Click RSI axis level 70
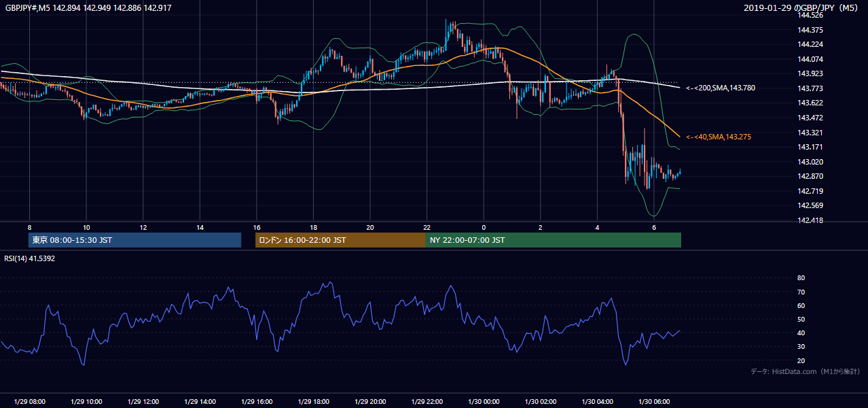 [x=801, y=292]
